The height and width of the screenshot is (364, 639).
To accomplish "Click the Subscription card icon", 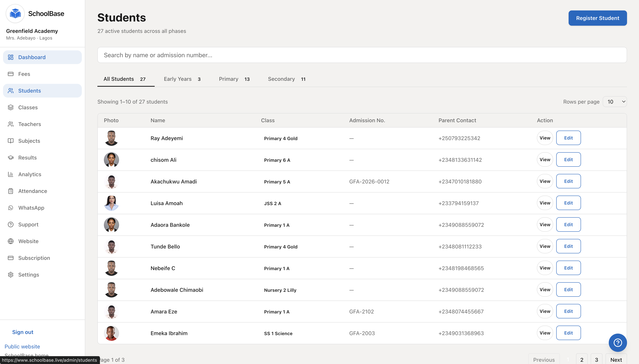I will (x=10, y=258).
